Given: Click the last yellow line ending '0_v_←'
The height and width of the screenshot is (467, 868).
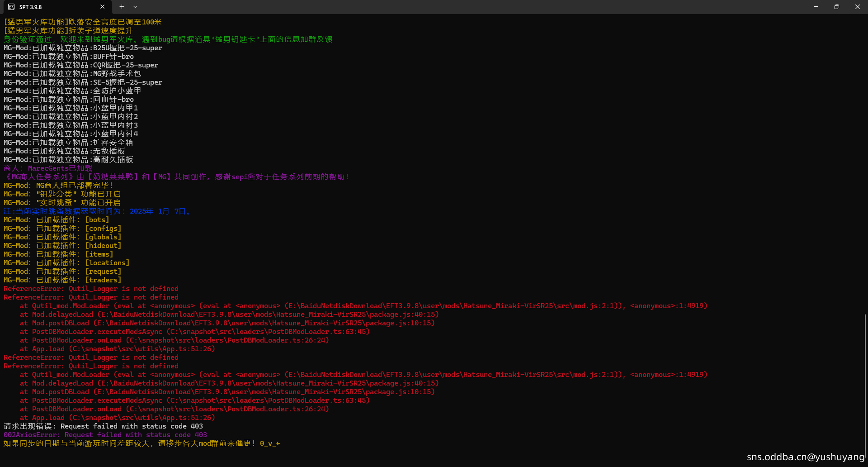Looking at the screenshot, I should [142, 443].
